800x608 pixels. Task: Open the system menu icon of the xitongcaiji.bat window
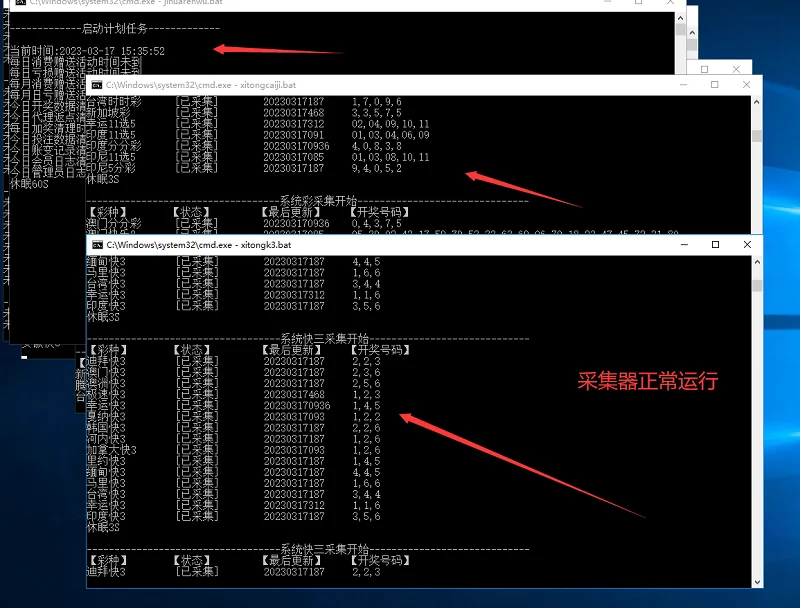click(97, 85)
